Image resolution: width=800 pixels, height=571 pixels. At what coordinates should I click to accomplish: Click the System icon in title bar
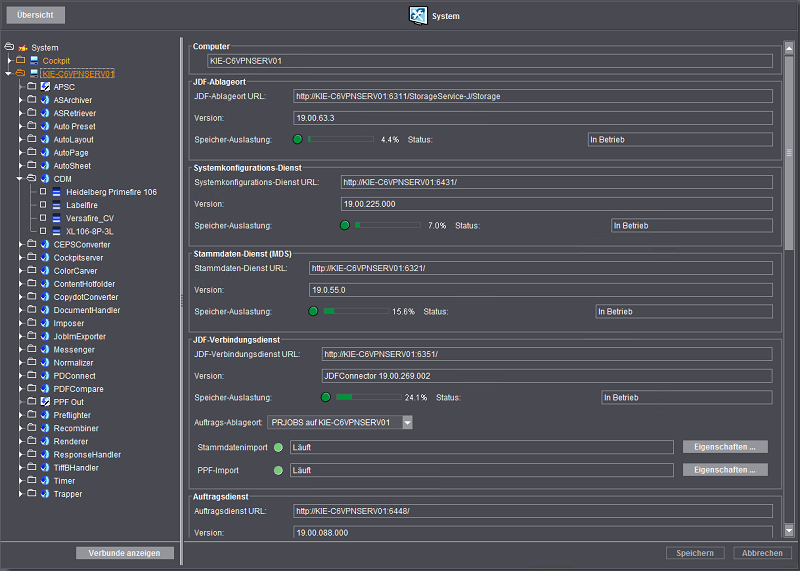point(418,16)
